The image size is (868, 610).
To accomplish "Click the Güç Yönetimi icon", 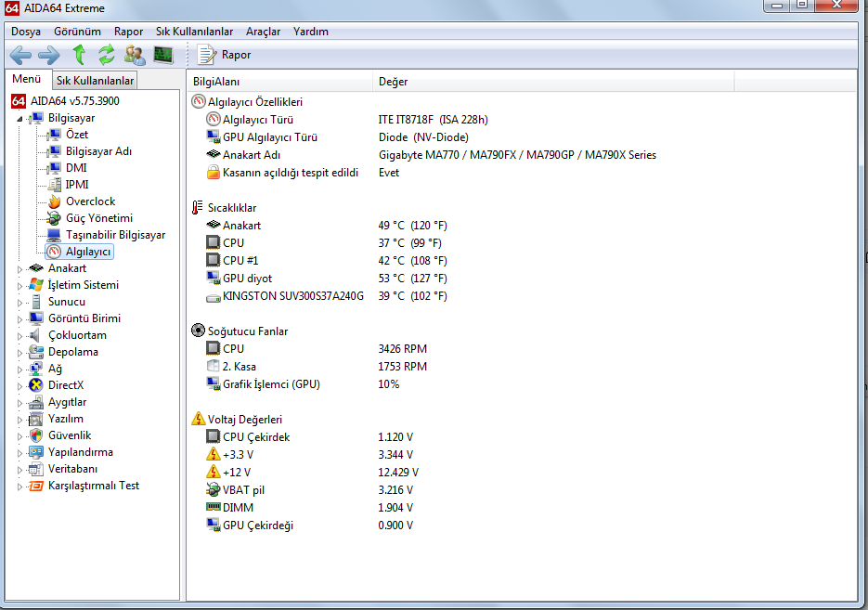I will click(54, 218).
